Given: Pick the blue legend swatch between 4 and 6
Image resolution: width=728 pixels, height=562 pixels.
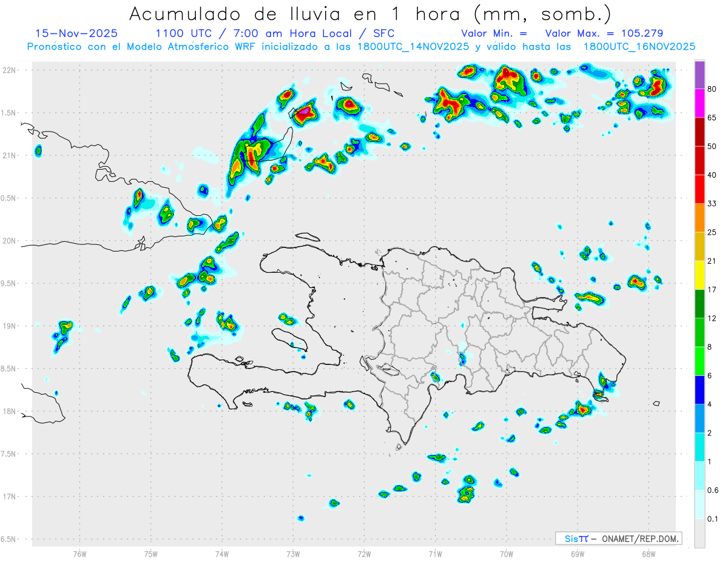Looking at the screenshot, I should [x=699, y=390].
